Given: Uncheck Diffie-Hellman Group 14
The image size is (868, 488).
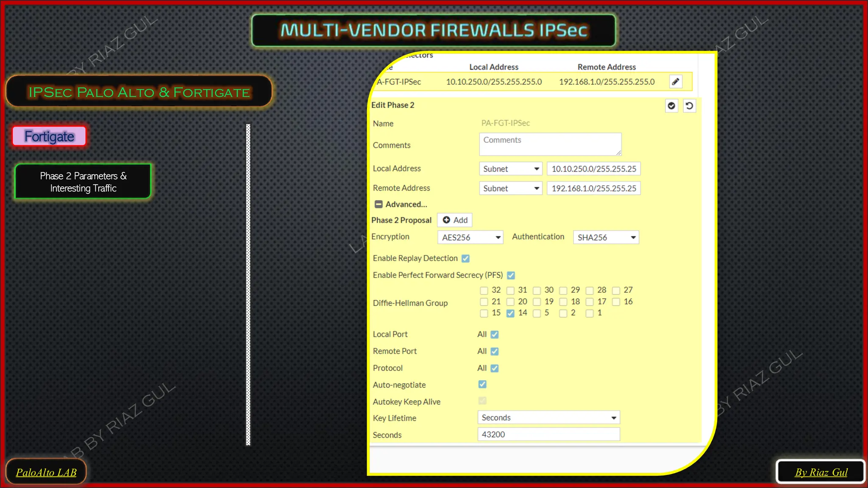Looking at the screenshot, I should click(x=510, y=313).
